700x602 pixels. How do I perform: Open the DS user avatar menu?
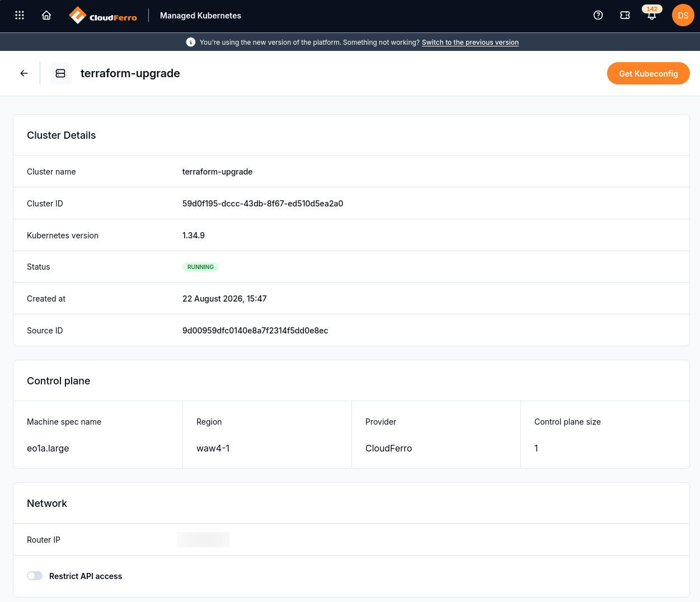(683, 16)
